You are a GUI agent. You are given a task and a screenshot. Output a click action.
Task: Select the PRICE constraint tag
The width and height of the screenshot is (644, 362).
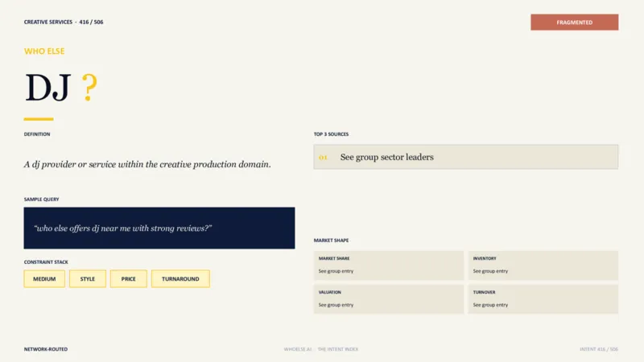[129, 278]
